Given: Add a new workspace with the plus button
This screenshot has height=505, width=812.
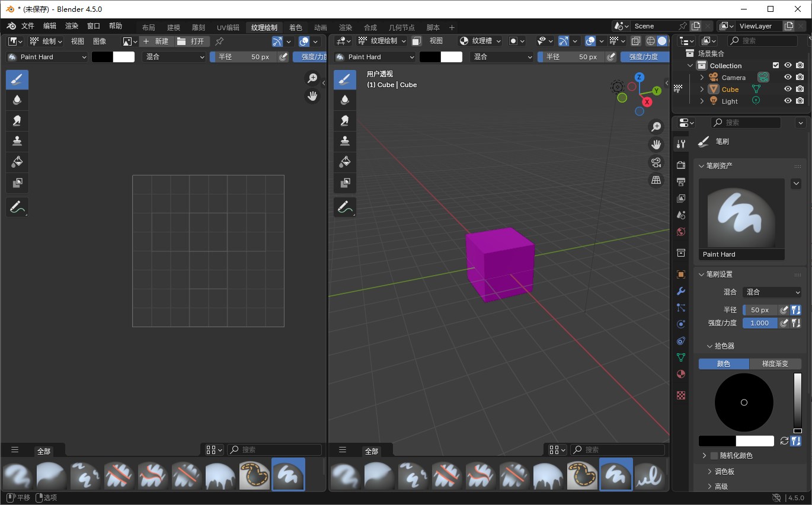Looking at the screenshot, I should [452, 27].
